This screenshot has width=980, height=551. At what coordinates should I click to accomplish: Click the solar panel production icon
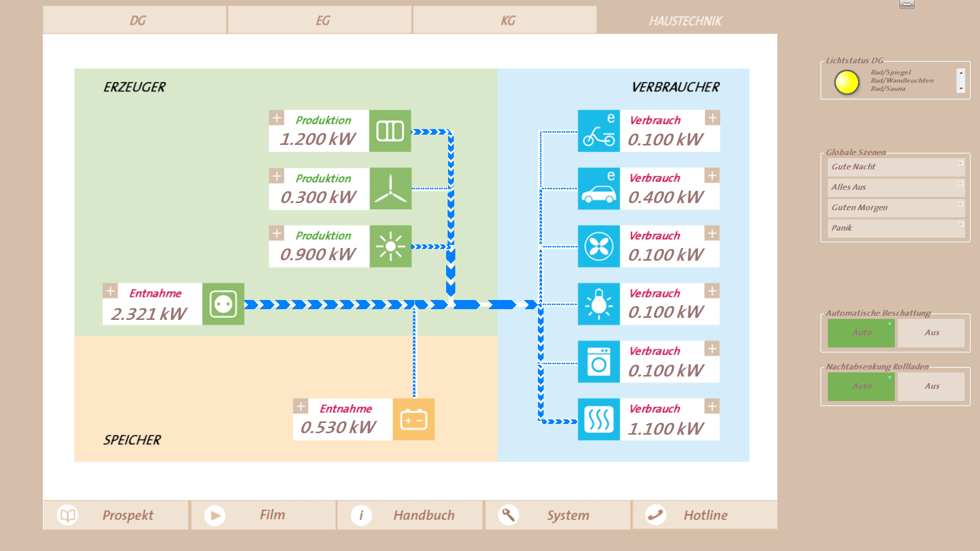point(390,131)
